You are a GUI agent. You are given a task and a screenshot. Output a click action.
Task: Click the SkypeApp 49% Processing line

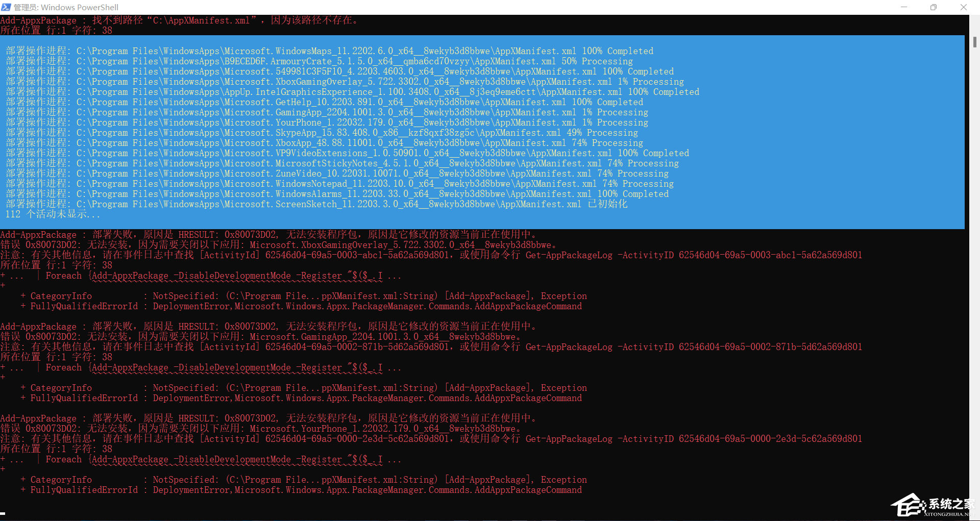tap(322, 133)
